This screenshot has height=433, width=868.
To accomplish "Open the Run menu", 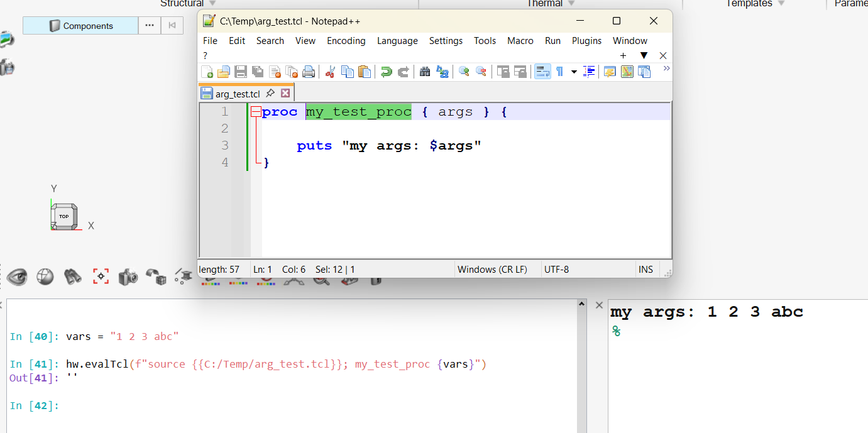I will (553, 41).
